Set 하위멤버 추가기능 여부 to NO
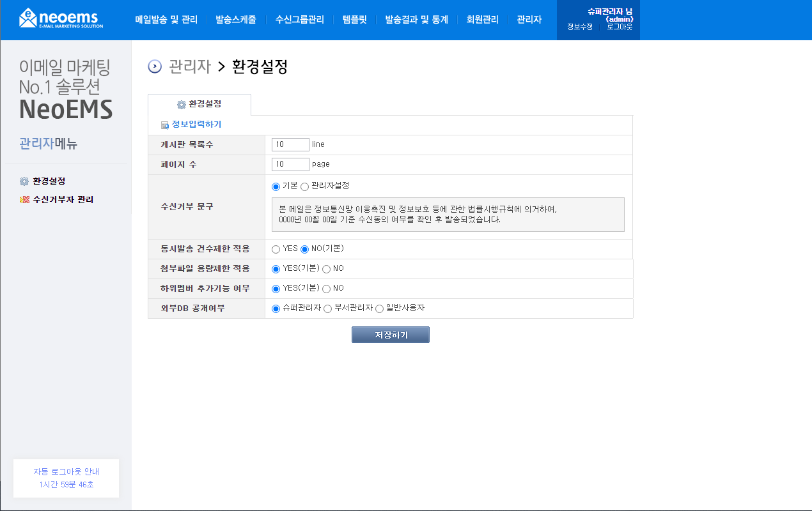 click(326, 289)
